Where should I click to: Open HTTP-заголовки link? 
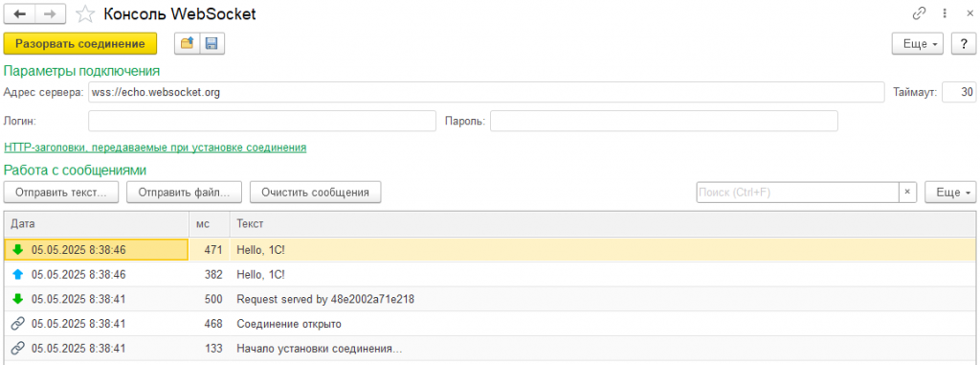click(155, 148)
